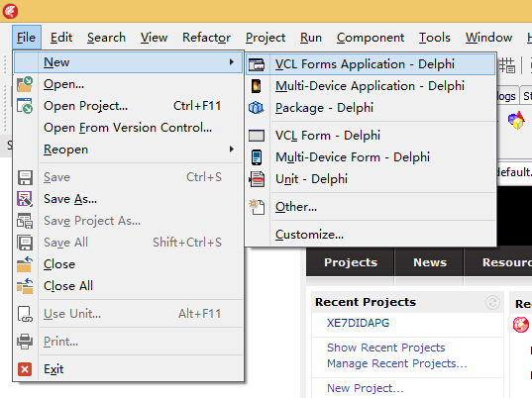Screen dimensions: 532x398
Task: Click the Save floppy disk icon
Action: click(25, 177)
